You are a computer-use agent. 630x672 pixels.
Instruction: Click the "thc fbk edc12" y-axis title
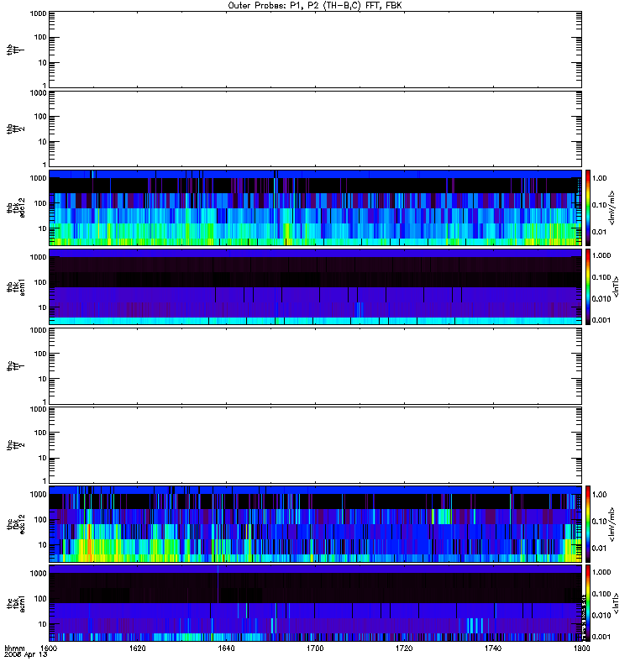point(15,523)
